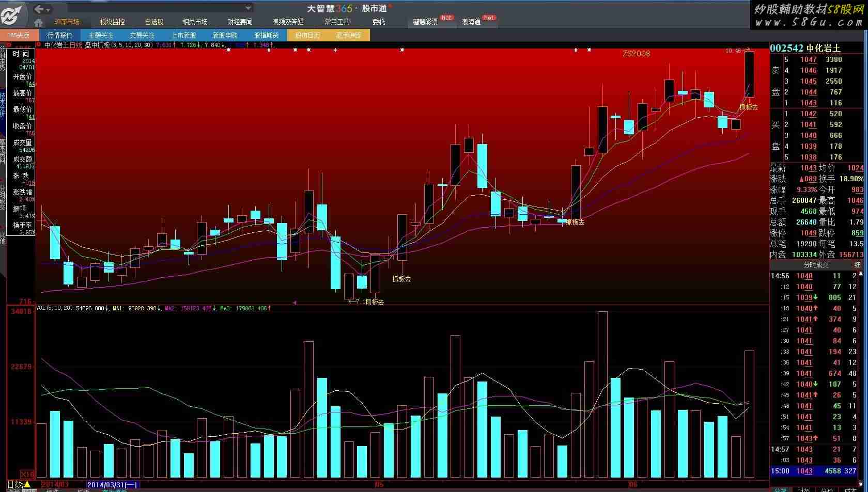The height and width of the screenshot is (492, 868).
Task: Click buy level 5 price 1038
Action: 808,157
